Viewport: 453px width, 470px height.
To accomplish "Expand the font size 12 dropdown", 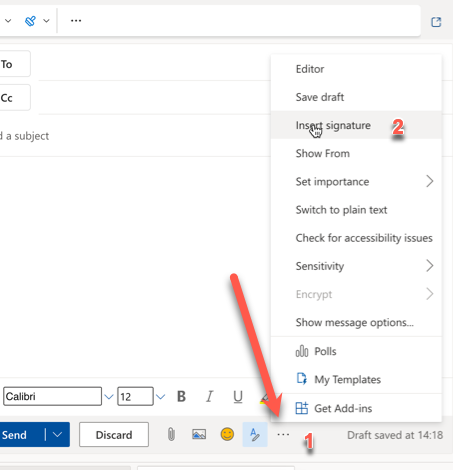I will coord(160,397).
